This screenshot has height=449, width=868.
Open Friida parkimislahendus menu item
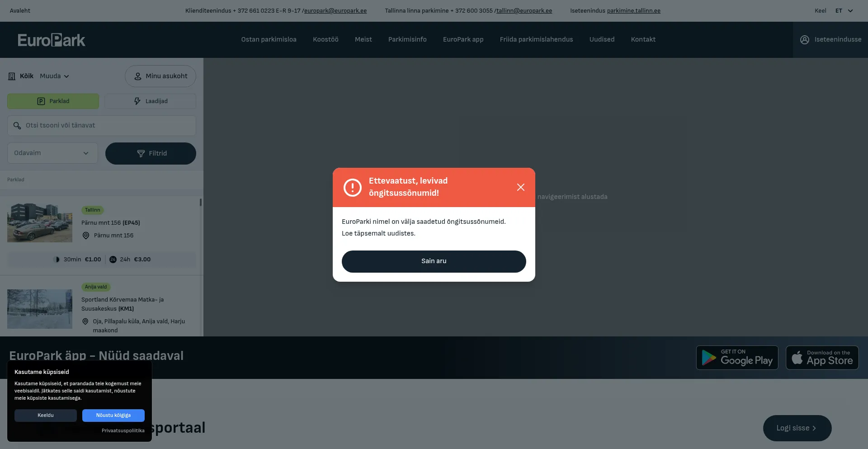click(x=537, y=40)
